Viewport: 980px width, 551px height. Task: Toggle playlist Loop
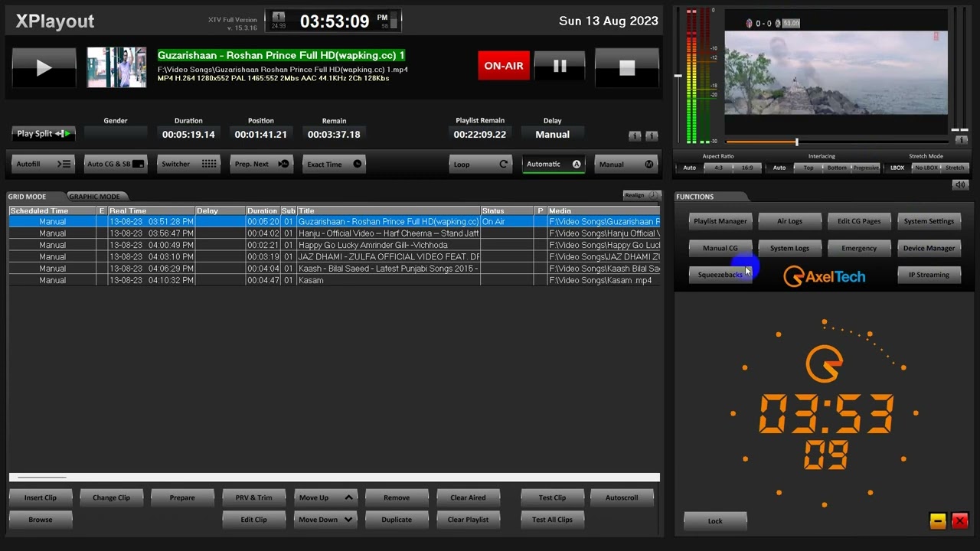(480, 164)
